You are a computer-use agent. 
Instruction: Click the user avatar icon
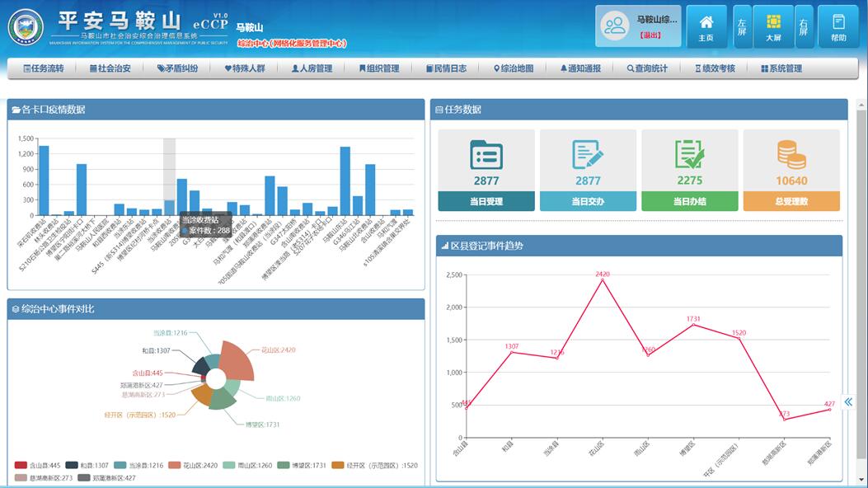pos(615,26)
